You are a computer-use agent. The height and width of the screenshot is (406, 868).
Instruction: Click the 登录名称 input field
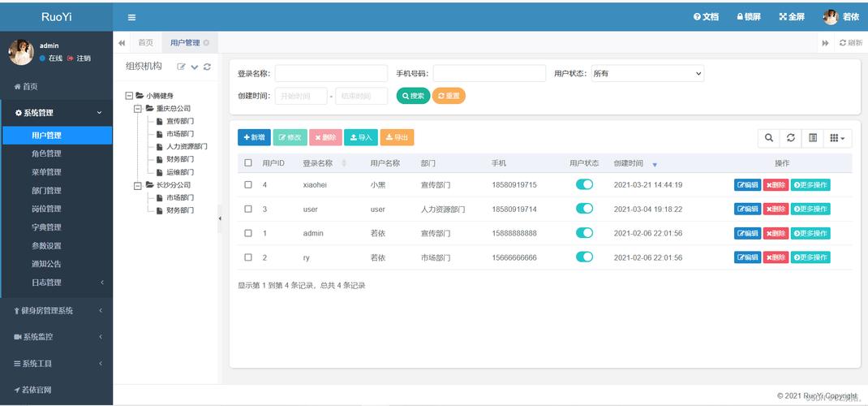(331, 73)
